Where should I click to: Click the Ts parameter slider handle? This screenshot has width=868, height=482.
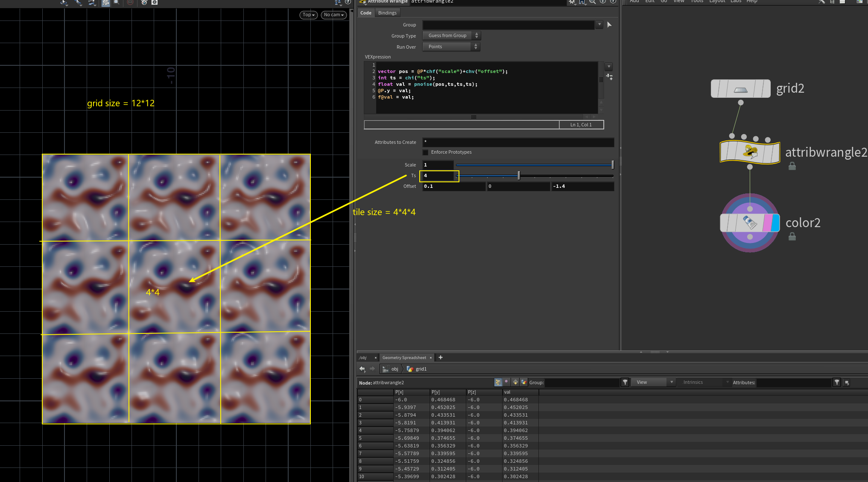pos(519,175)
